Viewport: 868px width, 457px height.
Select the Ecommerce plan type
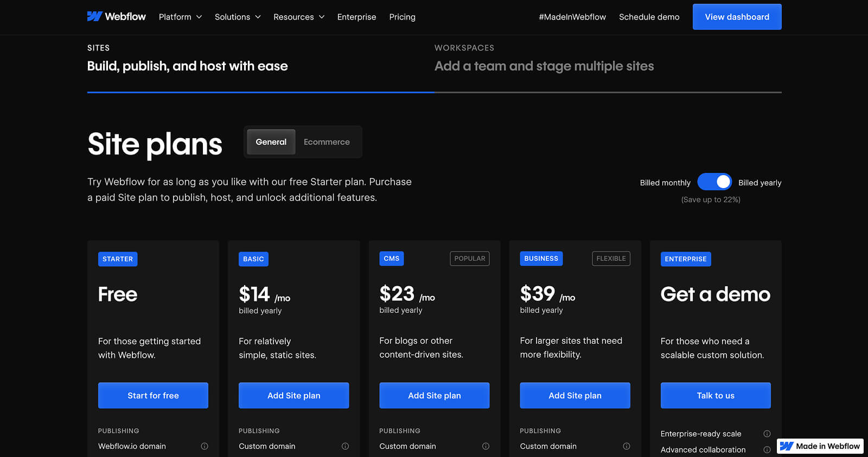pos(327,142)
